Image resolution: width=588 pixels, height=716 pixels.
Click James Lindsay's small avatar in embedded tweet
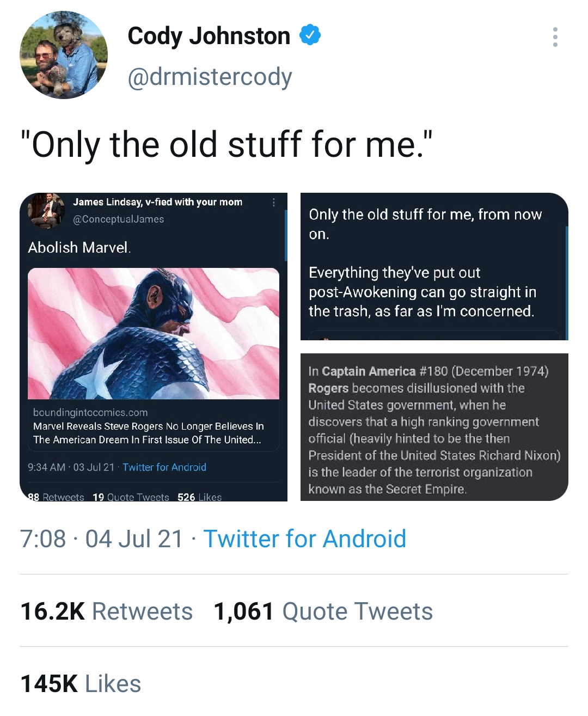point(46,210)
